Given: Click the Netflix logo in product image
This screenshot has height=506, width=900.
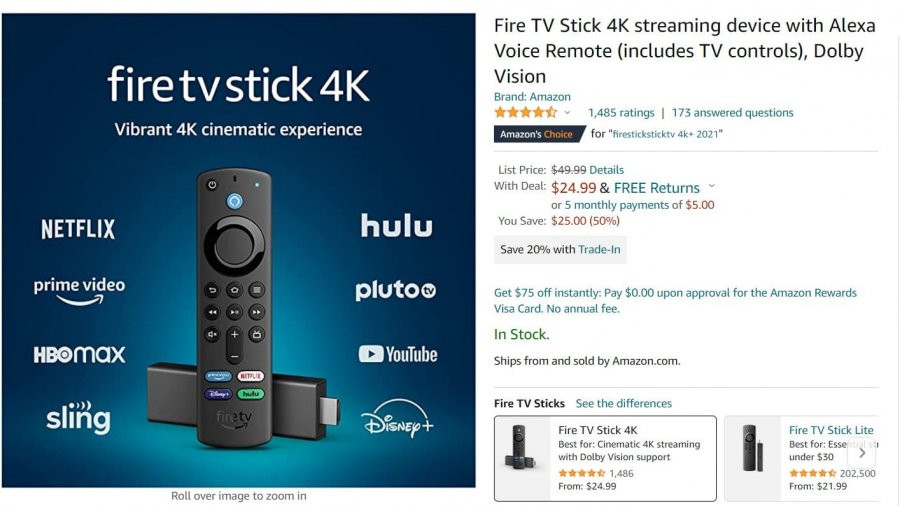Looking at the screenshot, I should tap(78, 229).
